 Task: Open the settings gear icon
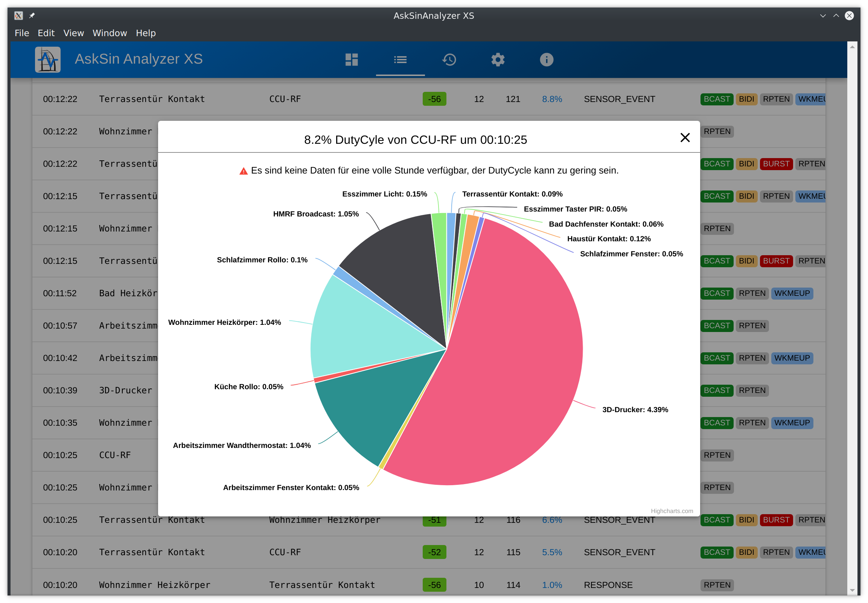coord(498,59)
